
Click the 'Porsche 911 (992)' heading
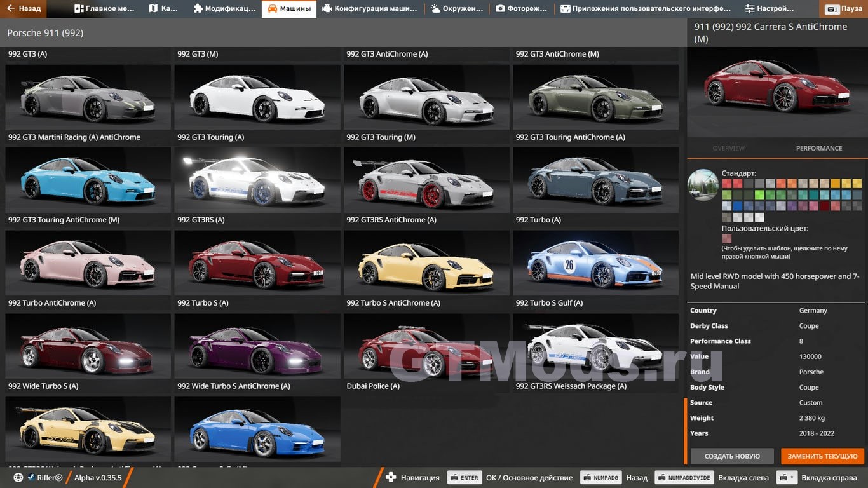[45, 33]
